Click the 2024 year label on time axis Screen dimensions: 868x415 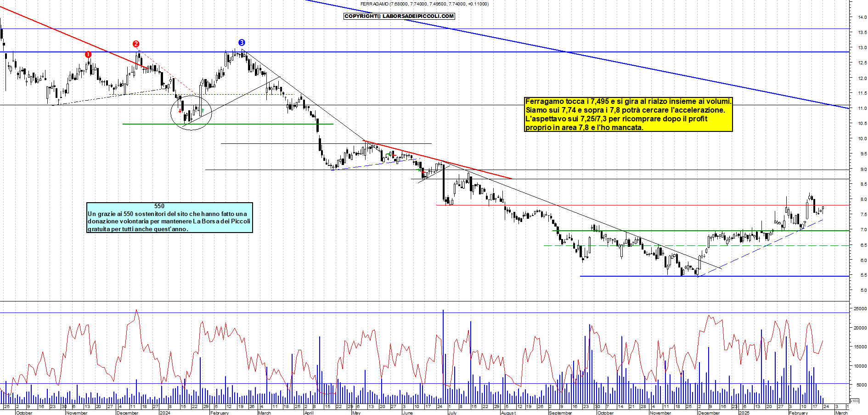pyautogui.click(x=164, y=413)
